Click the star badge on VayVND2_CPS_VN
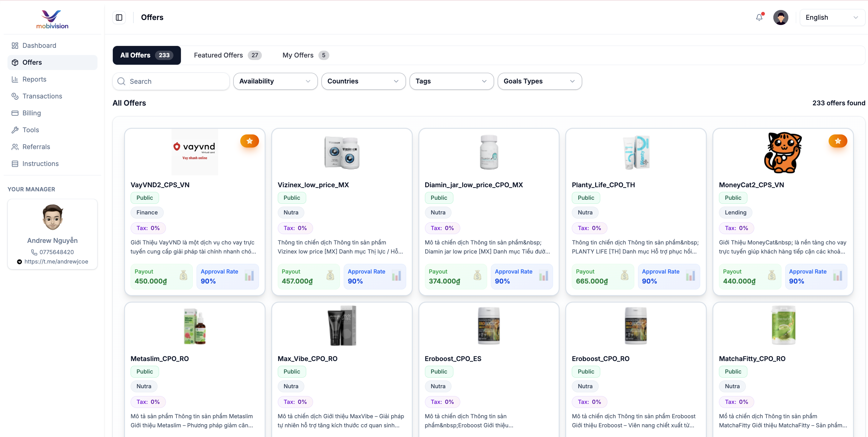Screen dimensions: 868x437 (x=249, y=141)
